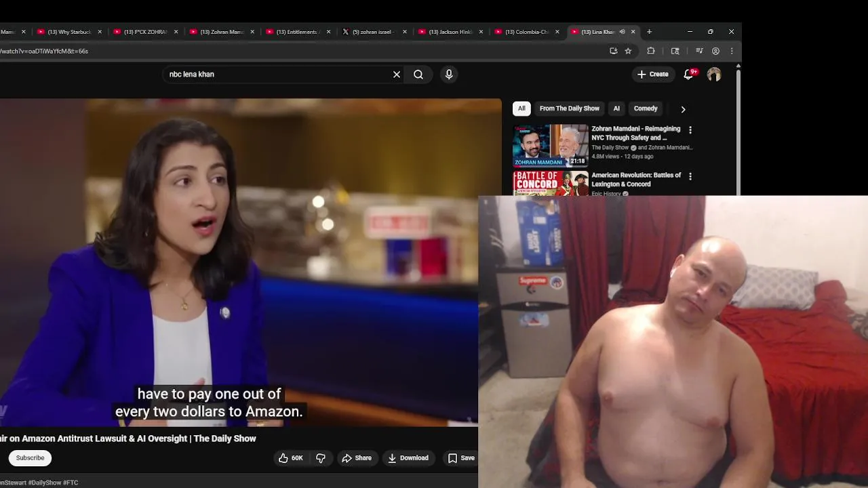Select the 'AI' filter chip
This screenshot has height=488, width=868.
616,108
